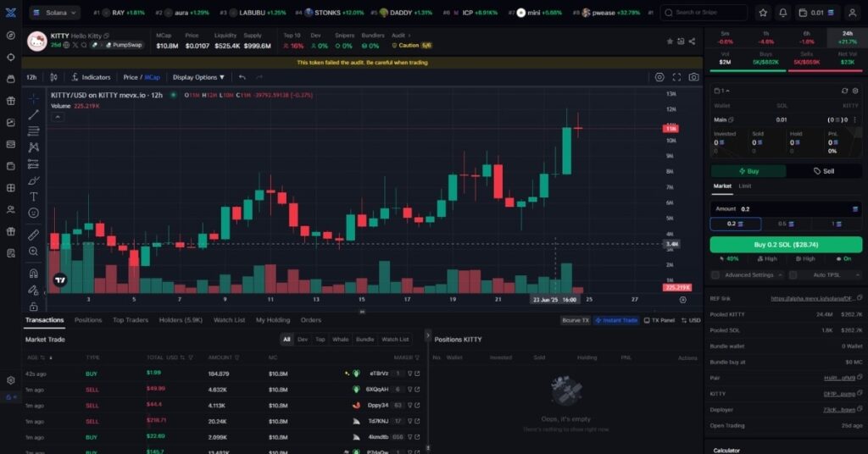Filter maker eTBrVz transactions
This screenshot has height=454, width=868.
(x=409, y=374)
